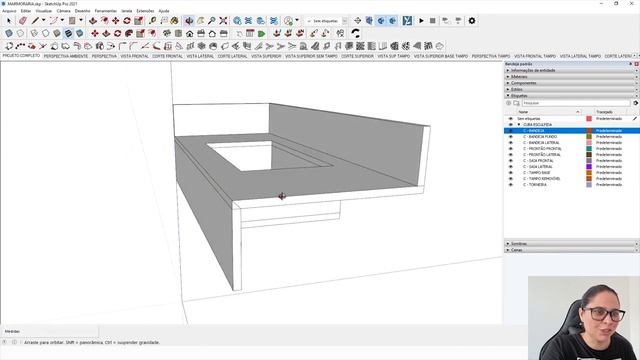Image resolution: width=640 pixels, height=360 pixels.
Task: Select the Pan hand tool
Action: point(200,20)
